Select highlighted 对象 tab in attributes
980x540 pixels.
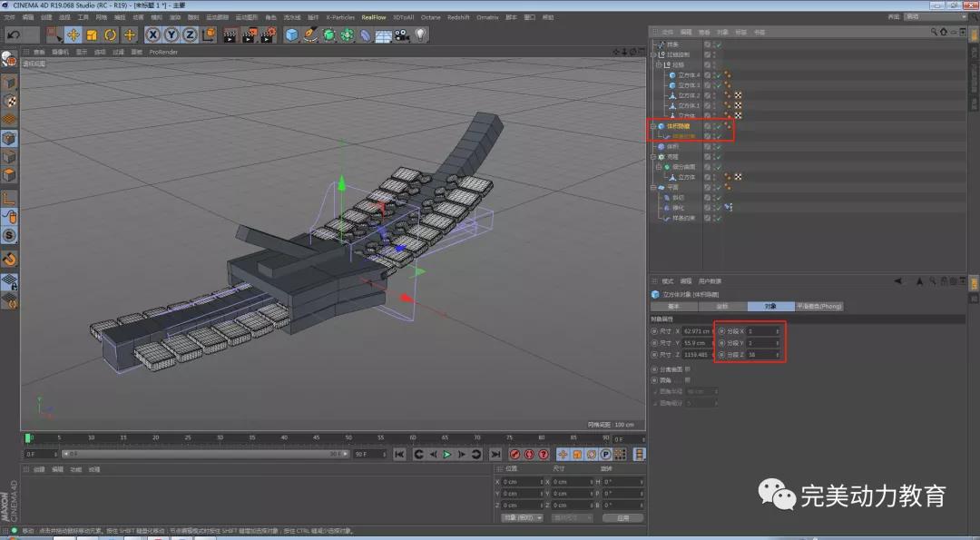[770, 306]
